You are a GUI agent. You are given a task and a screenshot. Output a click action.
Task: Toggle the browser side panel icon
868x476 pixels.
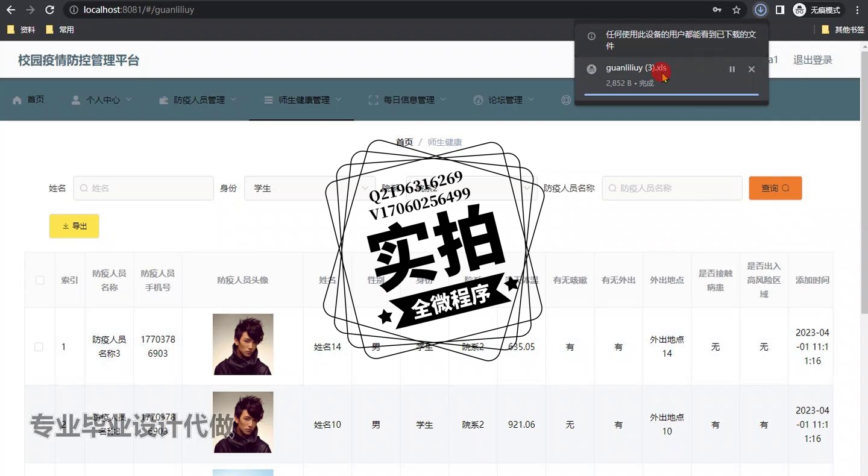click(780, 10)
